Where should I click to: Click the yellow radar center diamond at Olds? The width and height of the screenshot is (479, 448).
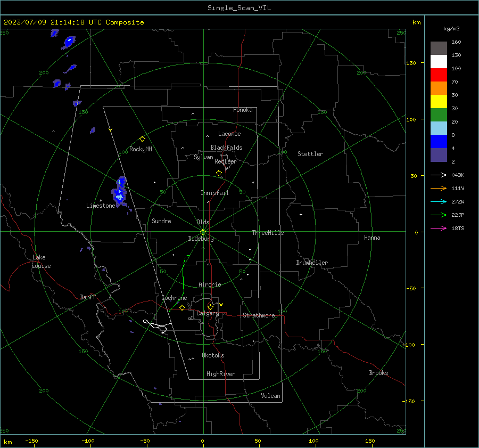[203, 232]
